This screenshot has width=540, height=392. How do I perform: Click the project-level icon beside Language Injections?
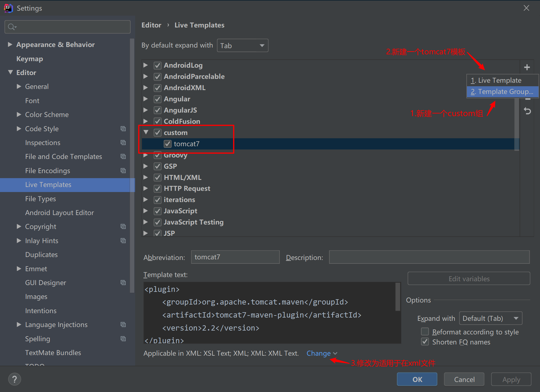click(123, 325)
